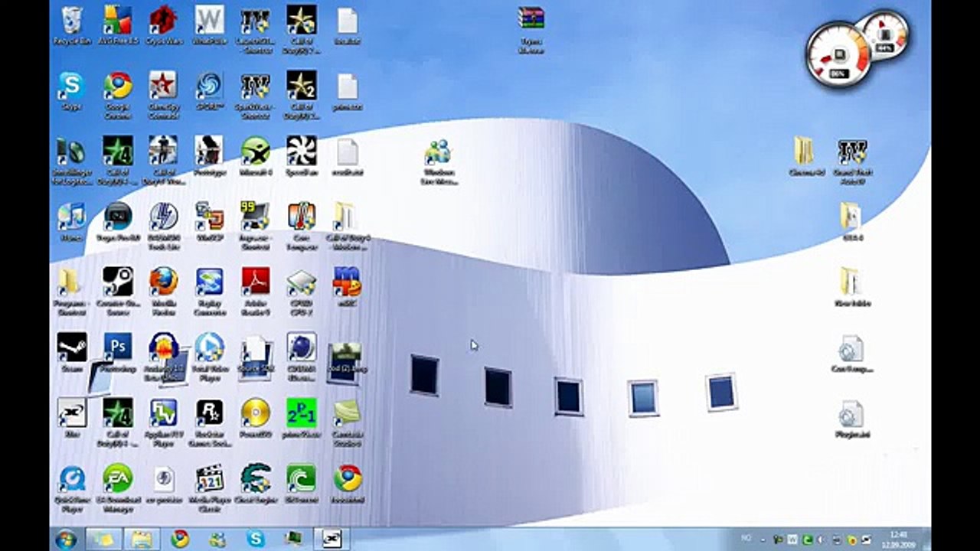Screen dimensions: 980x551
Task: Launch AVG Free 8.5 shortcut
Action: pyautogui.click(x=117, y=26)
